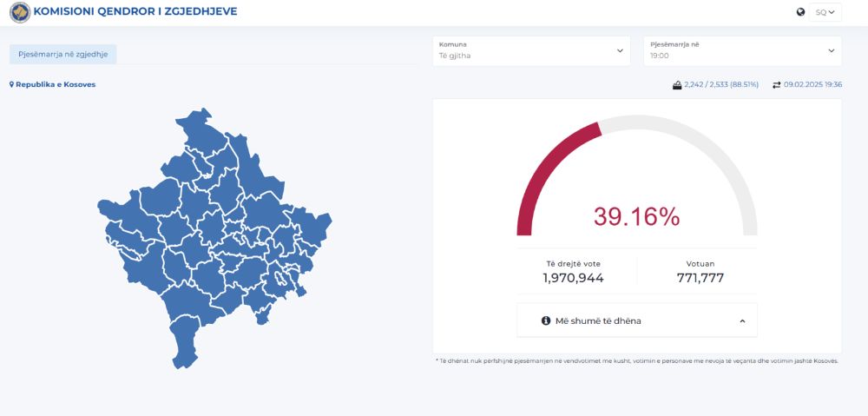Open the Komuna dropdown showing Të gjitha

point(531,50)
